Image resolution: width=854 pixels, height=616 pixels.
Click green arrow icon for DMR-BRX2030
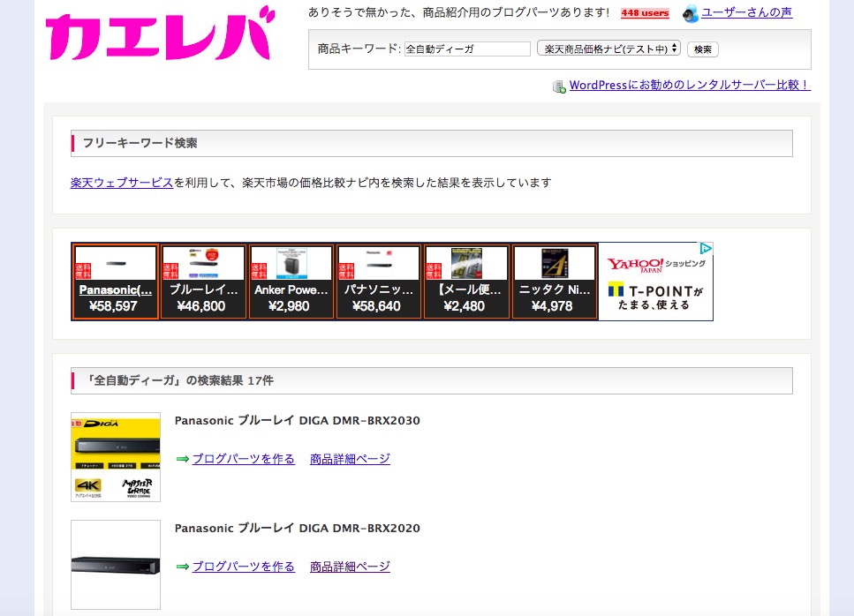point(183,459)
